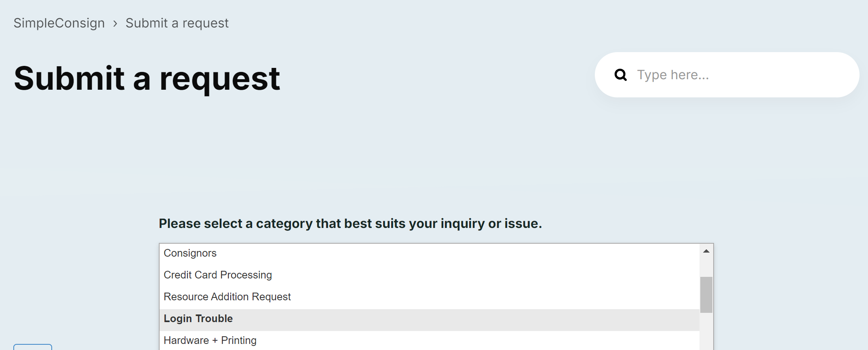Image resolution: width=868 pixels, height=350 pixels.
Task: Open the SimpleConsign breadcrumb link
Action: 59,23
